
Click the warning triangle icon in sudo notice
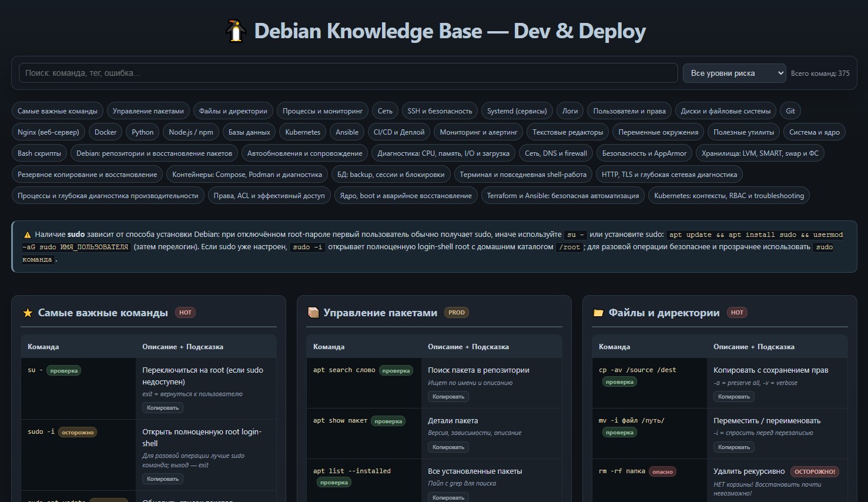coord(27,235)
